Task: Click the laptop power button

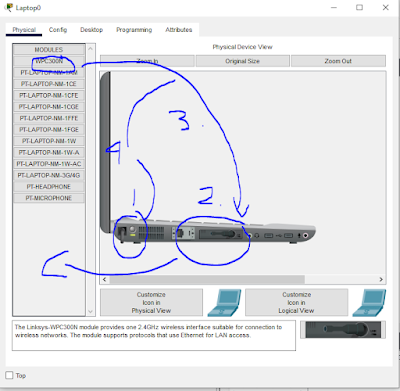Action: pos(132,229)
